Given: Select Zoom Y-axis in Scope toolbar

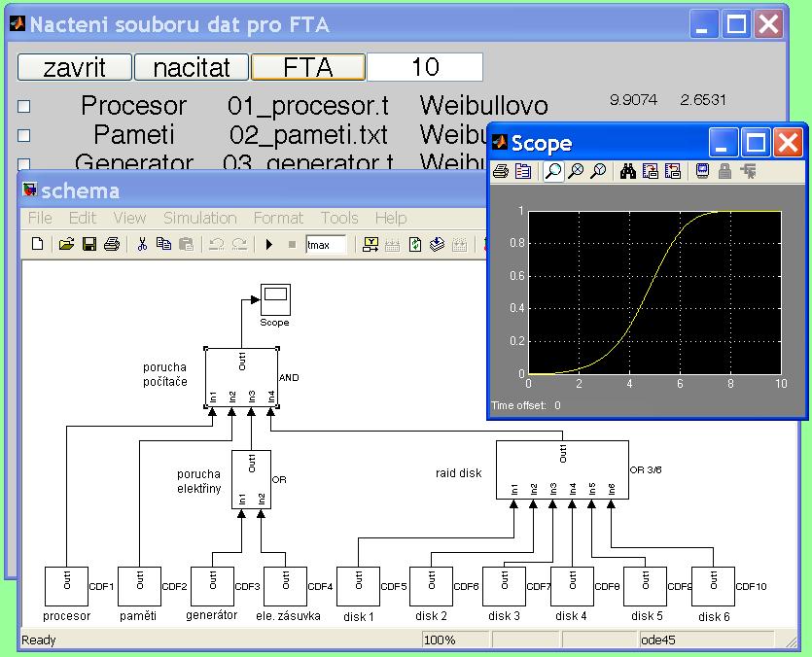Looking at the screenshot, I should coord(599,171).
